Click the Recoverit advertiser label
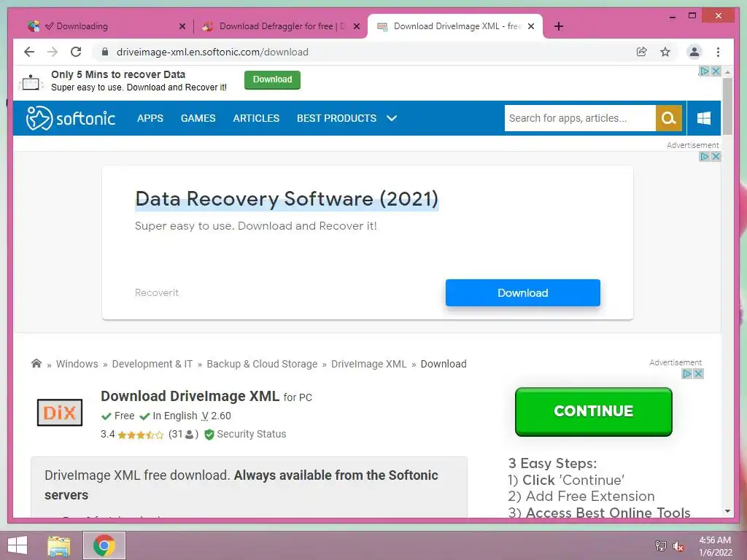Image resolution: width=747 pixels, height=560 pixels. click(157, 293)
